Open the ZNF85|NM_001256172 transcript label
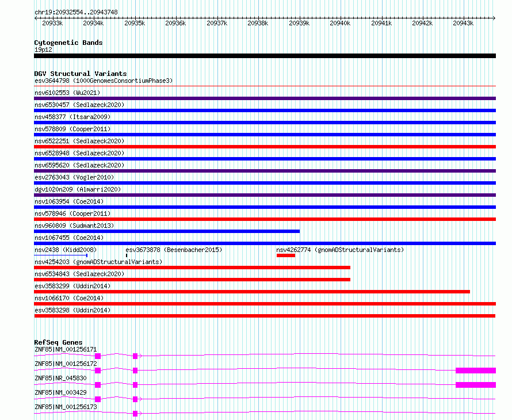512x420 pixels. coord(66,364)
